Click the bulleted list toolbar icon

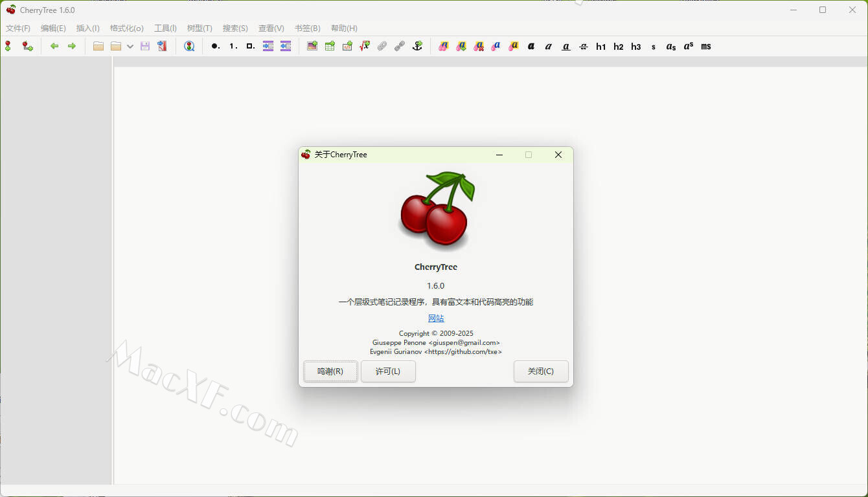[x=215, y=46]
